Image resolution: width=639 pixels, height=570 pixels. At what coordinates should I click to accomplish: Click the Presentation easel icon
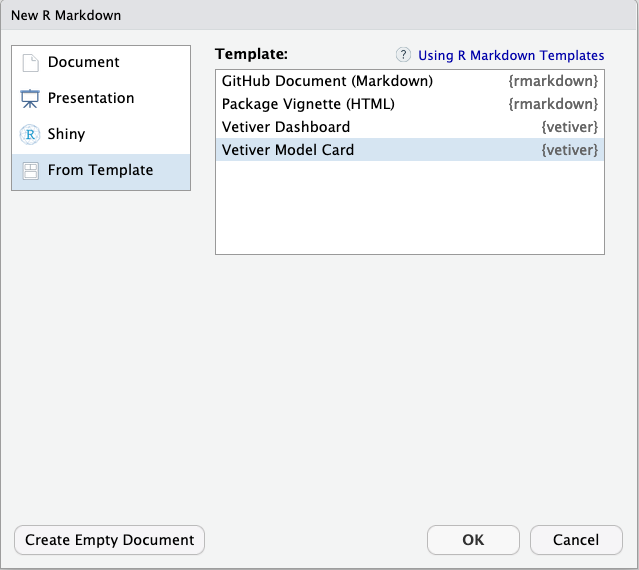click(31, 99)
